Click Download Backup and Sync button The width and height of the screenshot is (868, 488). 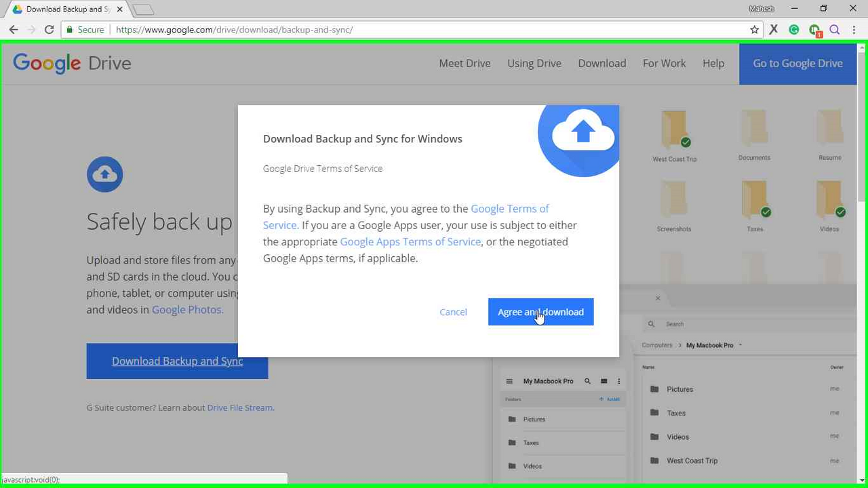(x=177, y=361)
